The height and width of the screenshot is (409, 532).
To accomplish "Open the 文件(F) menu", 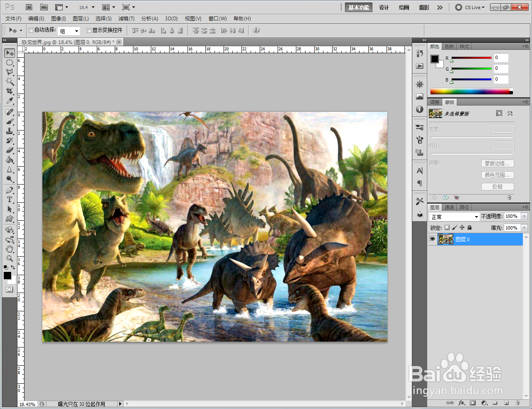I will [x=13, y=19].
